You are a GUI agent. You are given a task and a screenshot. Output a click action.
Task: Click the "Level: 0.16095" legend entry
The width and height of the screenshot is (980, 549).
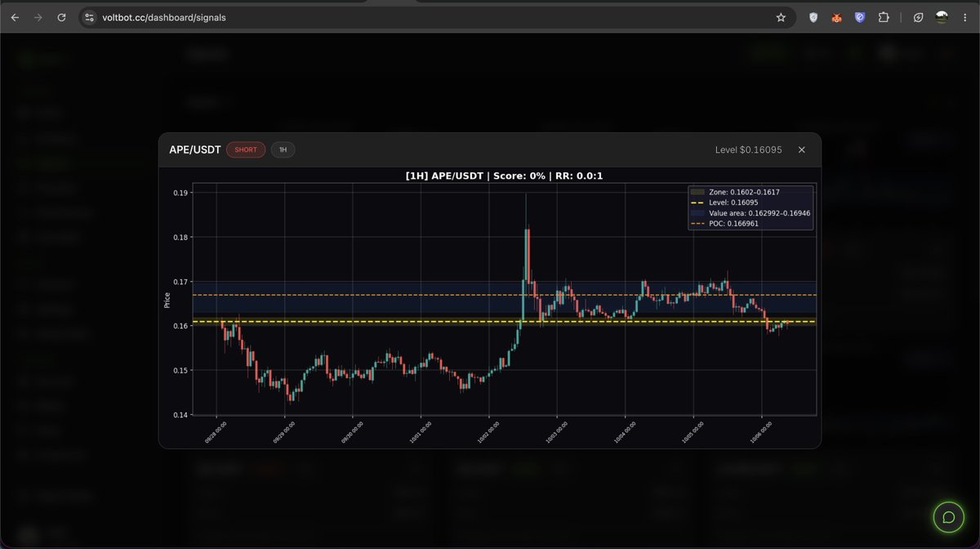(x=724, y=202)
